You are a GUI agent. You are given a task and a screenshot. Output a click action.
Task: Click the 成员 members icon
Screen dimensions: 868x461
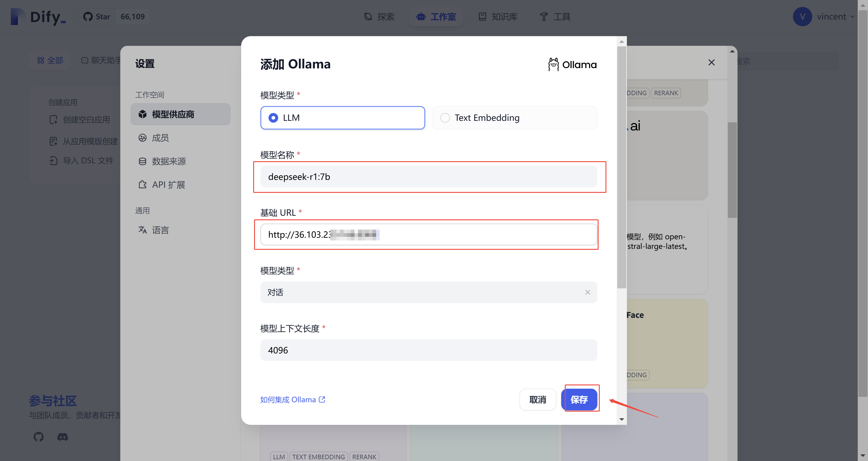[143, 138]
